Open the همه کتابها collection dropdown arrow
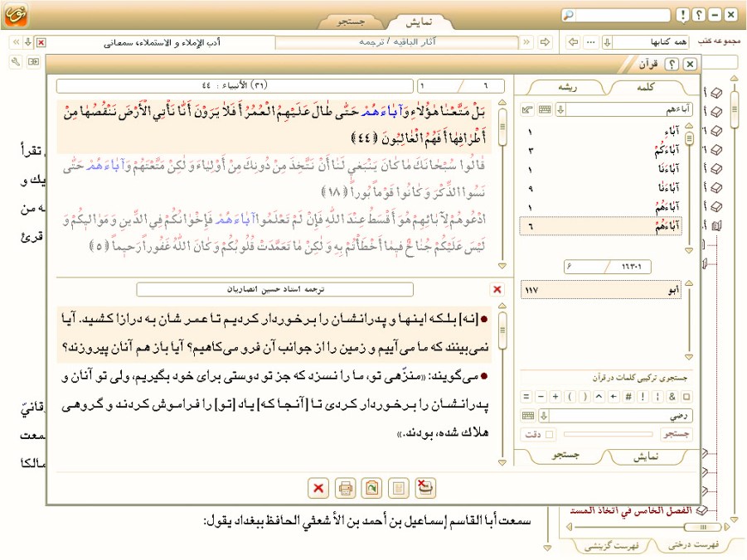 pyautogui.click(x=607, y=42)
